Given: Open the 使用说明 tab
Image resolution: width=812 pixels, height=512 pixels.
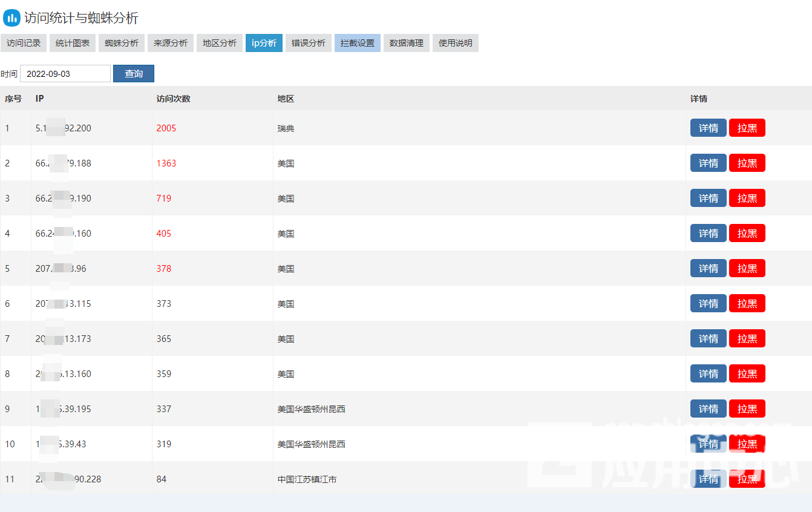Looking at the screenshot, I should (456, 43).
